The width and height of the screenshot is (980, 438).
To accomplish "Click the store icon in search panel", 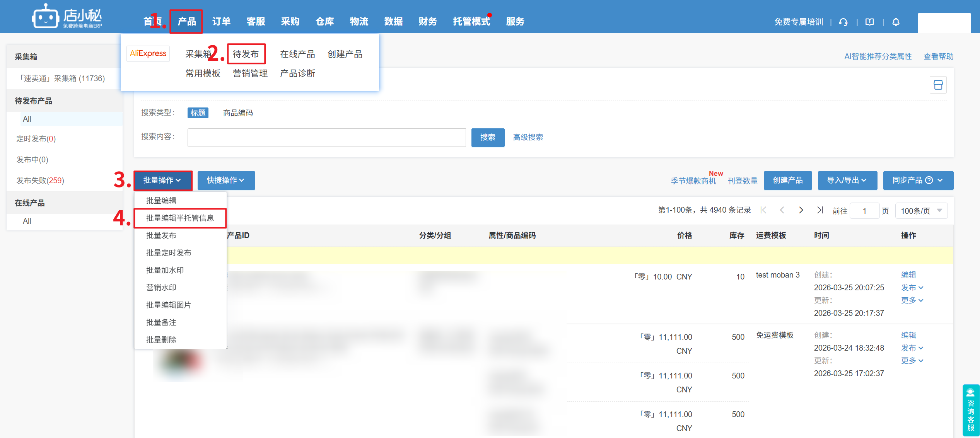I will pyautogui.click(x=938, y=85).
